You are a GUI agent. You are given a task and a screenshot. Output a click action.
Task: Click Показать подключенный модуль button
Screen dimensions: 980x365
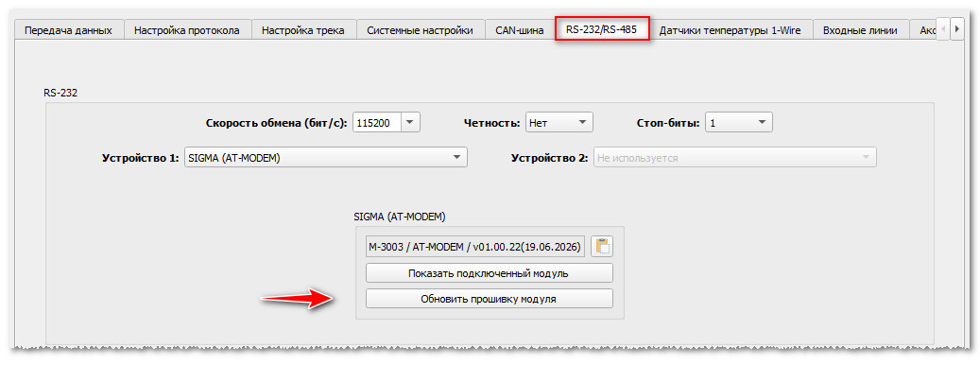pyautogui.click(x=489, y=273)
